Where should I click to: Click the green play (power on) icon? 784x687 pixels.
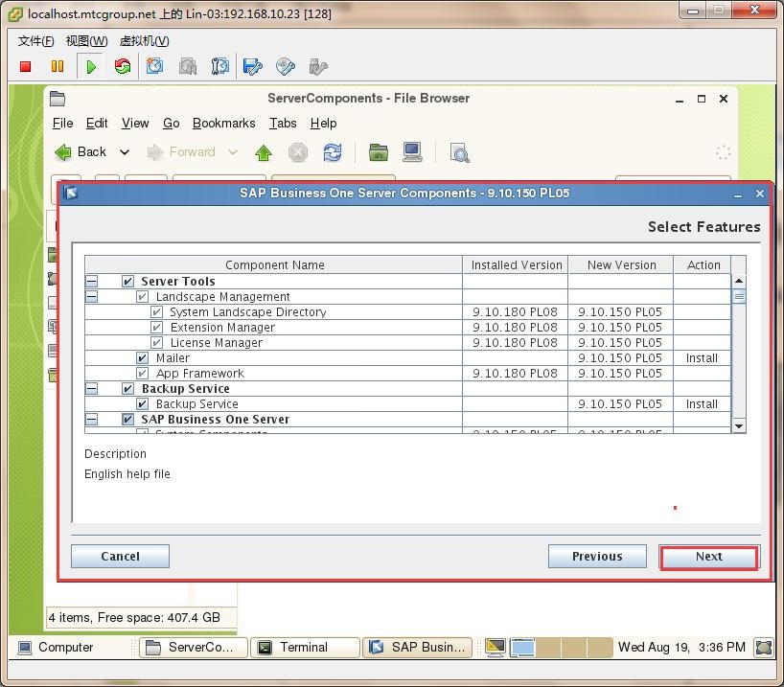point(91,66)
